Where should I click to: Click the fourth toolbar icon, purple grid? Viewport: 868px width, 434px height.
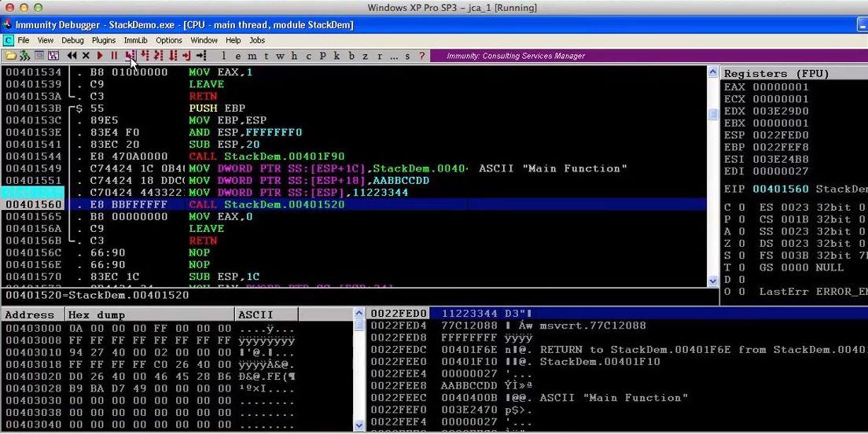point(53,55)
